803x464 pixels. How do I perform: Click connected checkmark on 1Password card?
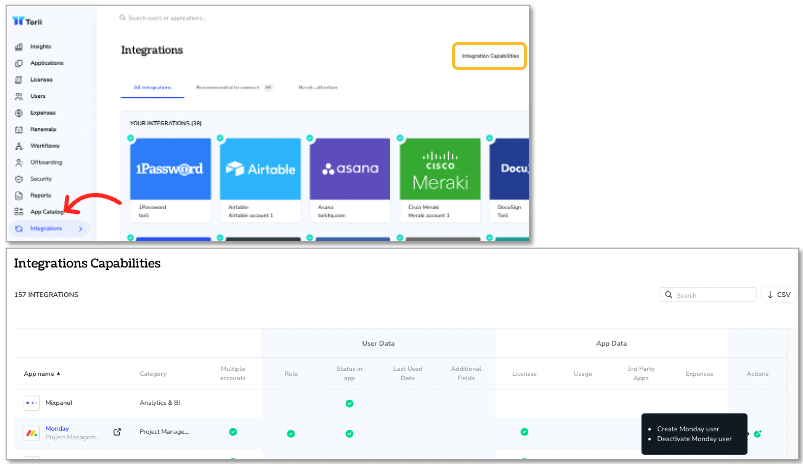(x=131, y=138)
